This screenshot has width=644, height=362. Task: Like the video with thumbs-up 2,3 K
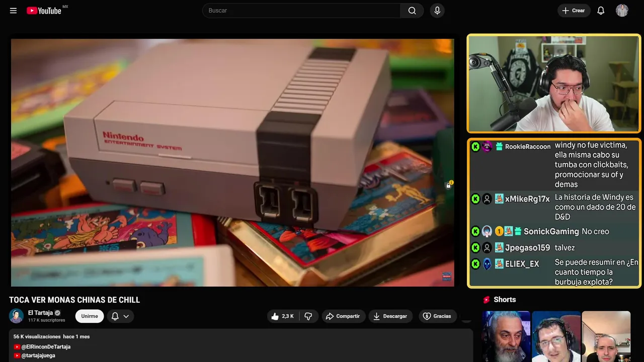point(282,316)
